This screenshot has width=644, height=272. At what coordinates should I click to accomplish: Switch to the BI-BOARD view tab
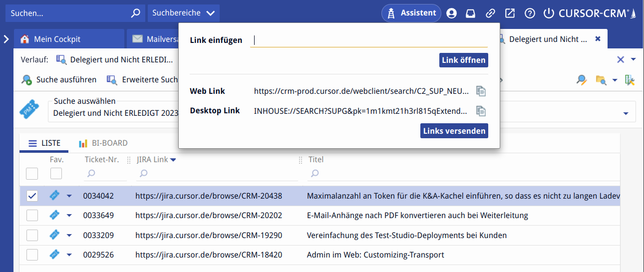103,143
